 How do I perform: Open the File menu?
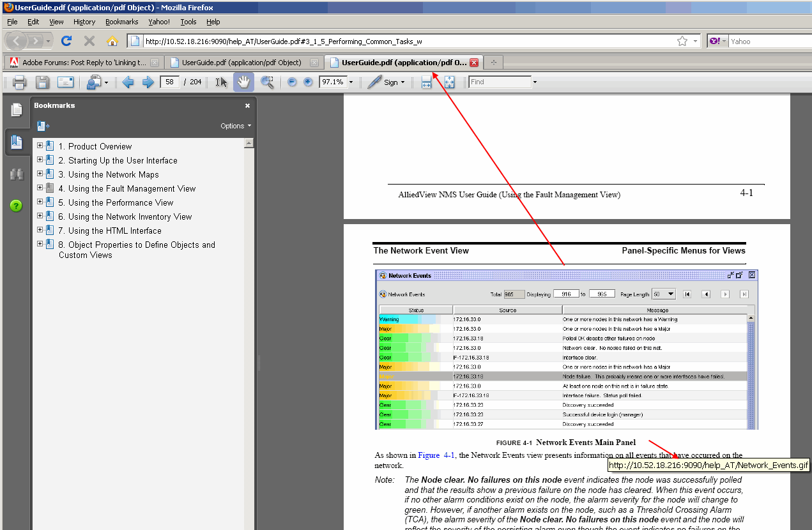click(12, 22)
